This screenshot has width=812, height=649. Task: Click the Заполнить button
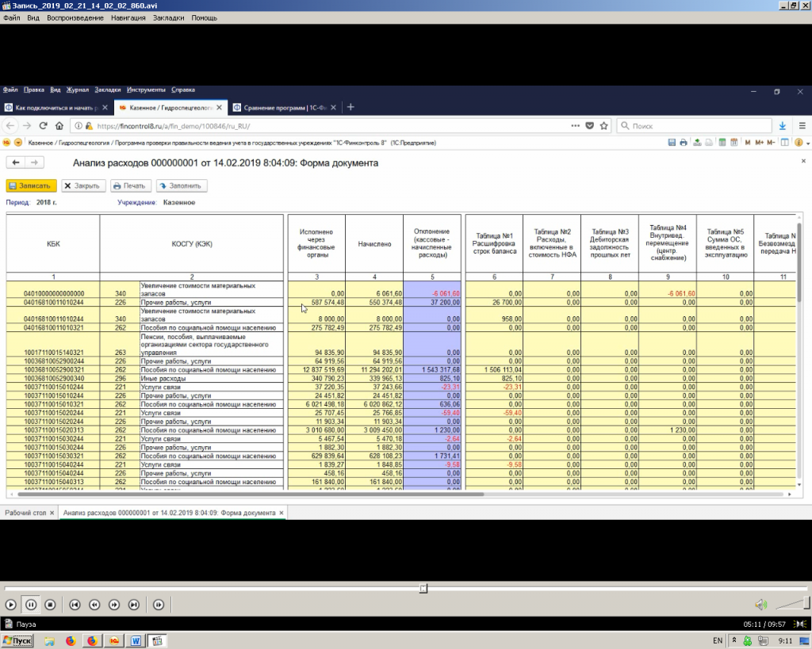tap(181, 185)
